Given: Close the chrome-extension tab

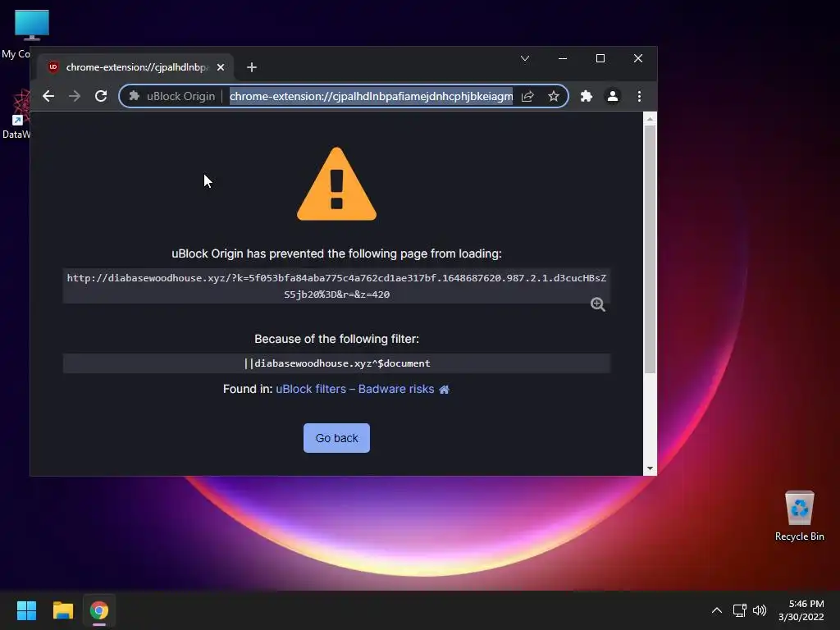Looking at the screenshot, I should (x=221, y=67).
